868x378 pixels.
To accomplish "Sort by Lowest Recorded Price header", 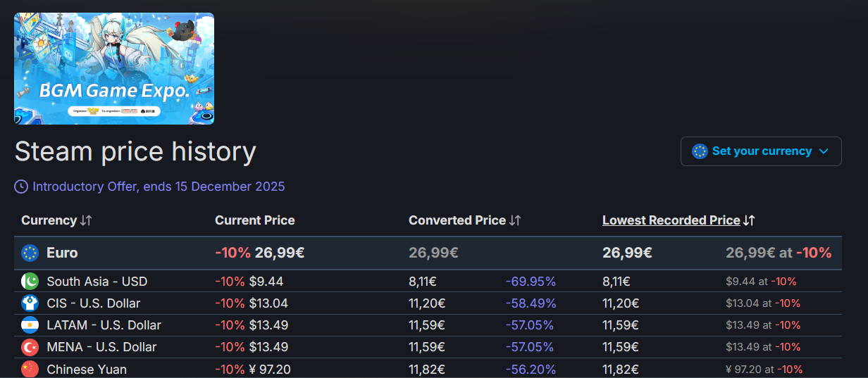I will [x=671, y=220].
